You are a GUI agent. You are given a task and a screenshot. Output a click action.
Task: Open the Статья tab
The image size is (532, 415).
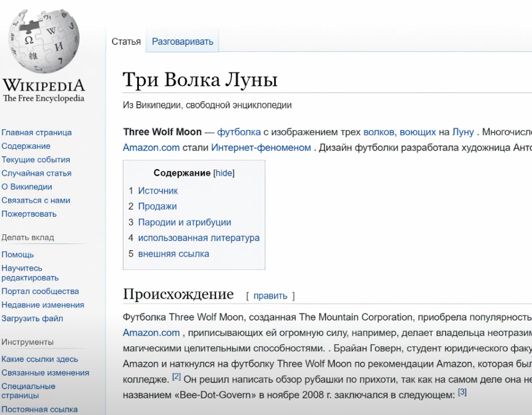click(126, 41)
